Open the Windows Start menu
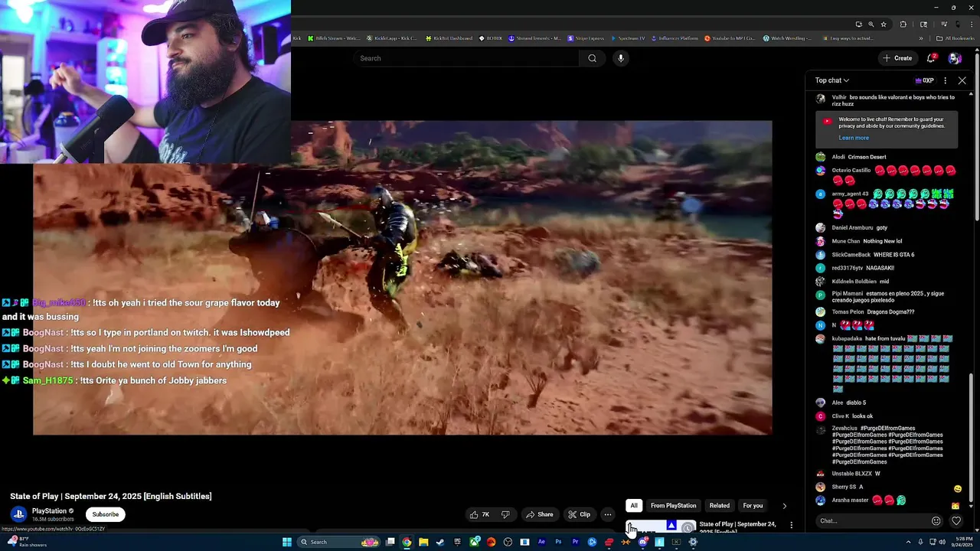Image resolution: width=980 pixels, height=551 pixels. pos(287,542)
